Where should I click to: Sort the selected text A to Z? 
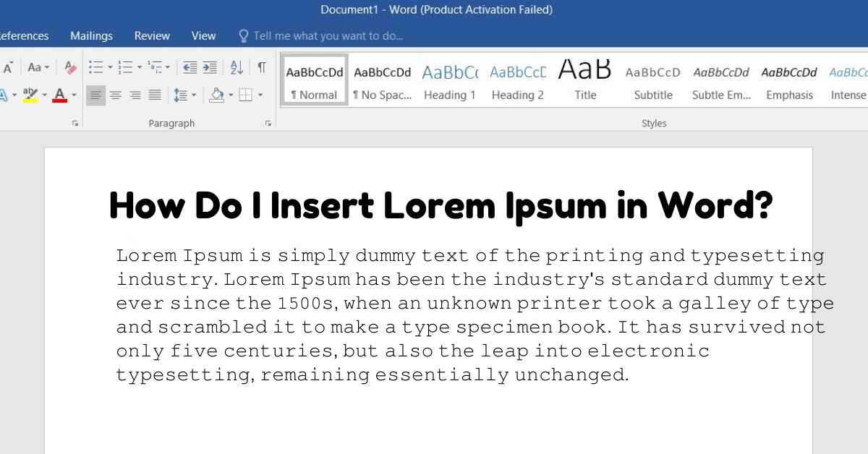click(x=237, y=67)
